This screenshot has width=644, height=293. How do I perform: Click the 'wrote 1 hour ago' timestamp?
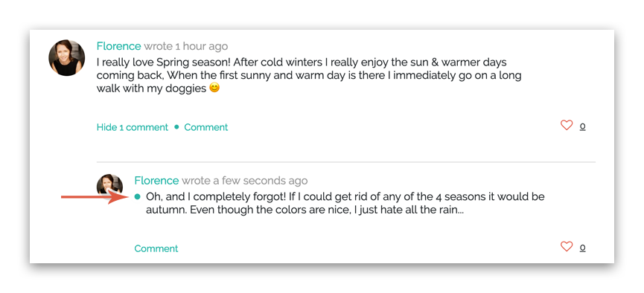185,46
